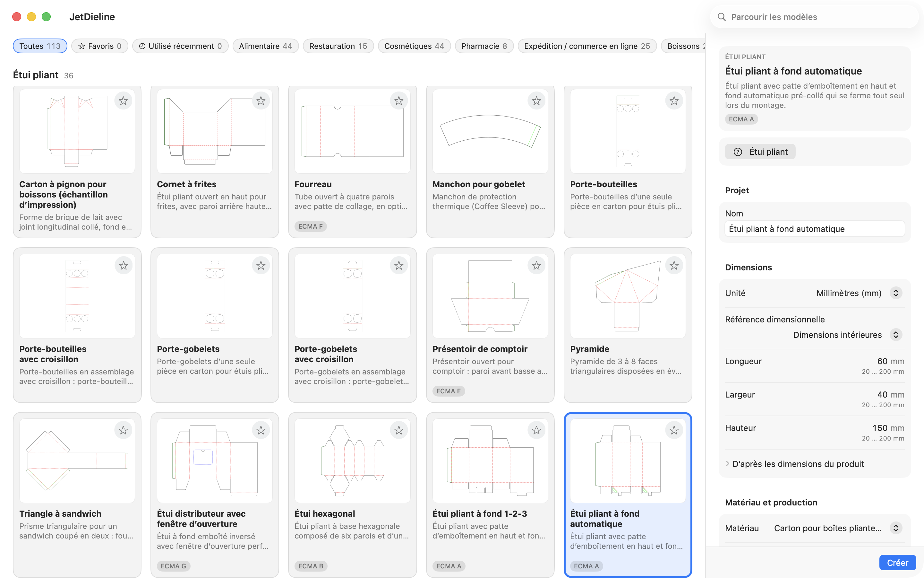Viewport: 924px width, 578px height.
Task: Click the Parcourir les modèles search field
Action: pyautogui.click(x=814, y=17)
